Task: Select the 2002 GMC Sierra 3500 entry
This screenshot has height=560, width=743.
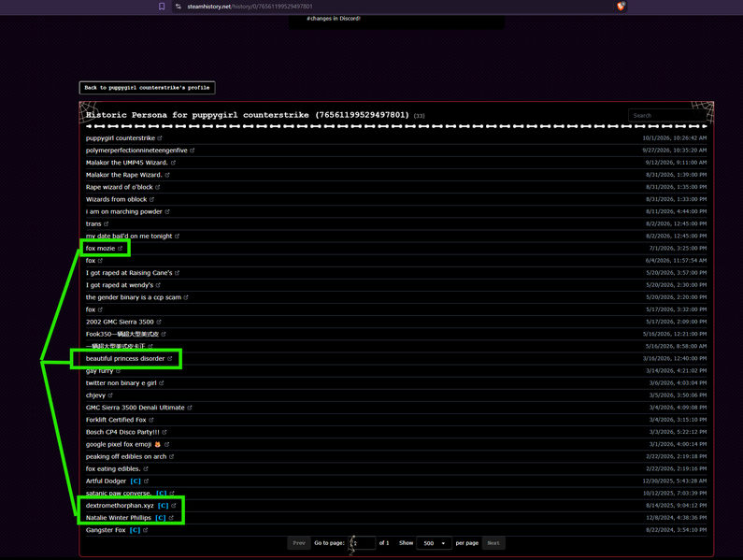Action: [x=120, y=322]
